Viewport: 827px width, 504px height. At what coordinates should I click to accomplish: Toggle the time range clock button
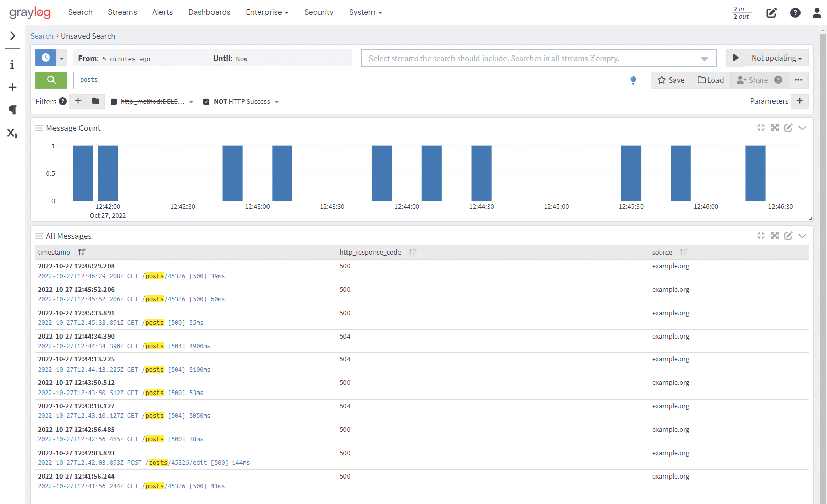45,58
